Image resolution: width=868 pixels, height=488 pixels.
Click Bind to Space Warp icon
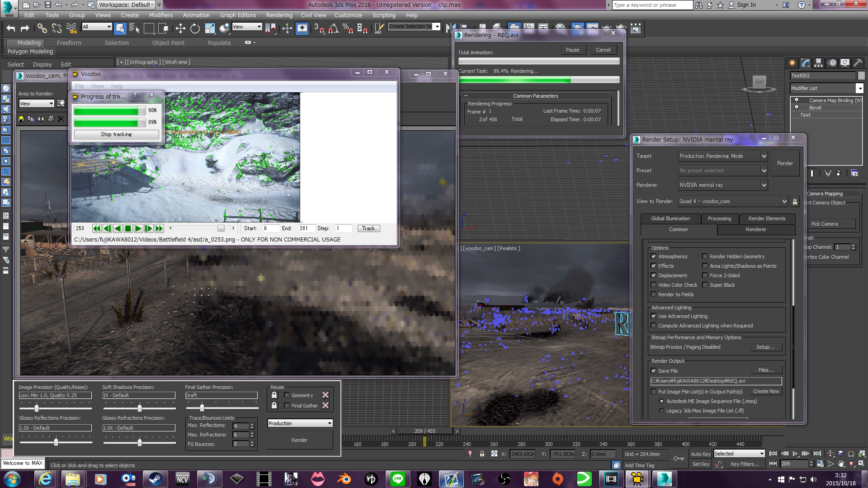(x=71, y=28)
